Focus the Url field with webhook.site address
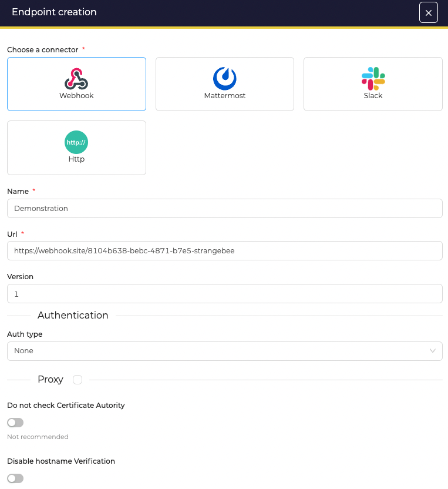 tap(224, 250)
